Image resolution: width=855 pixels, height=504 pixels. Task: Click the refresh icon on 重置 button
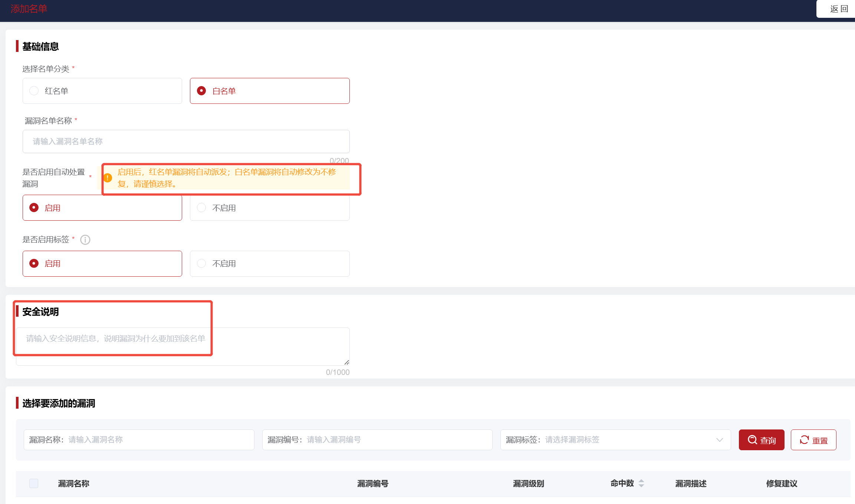tap(804, 440)
